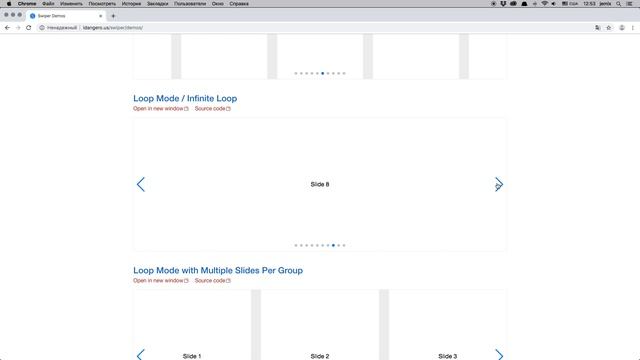
Task: Go to next slide in Loop Mode slider
Action: tap(499, 184)
